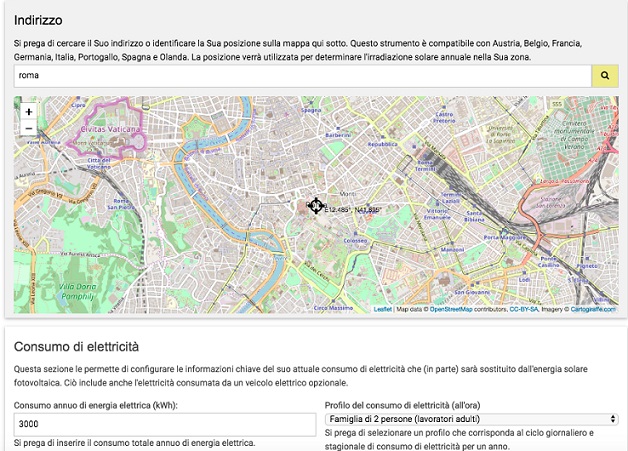Open the Cartogiraffe.com imagery link
The width and height of the screenshot is (628, 451).
coord(593,309)
